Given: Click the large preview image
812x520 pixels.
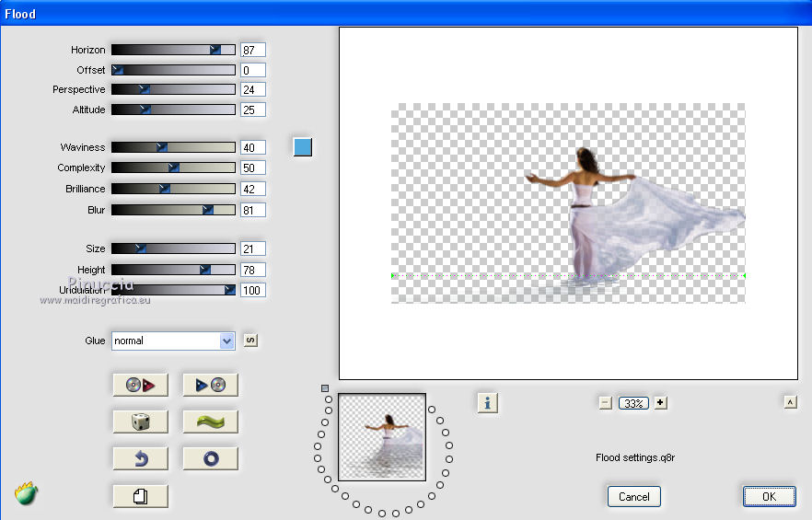Looking at the screenshot, I should coord(568,203).
